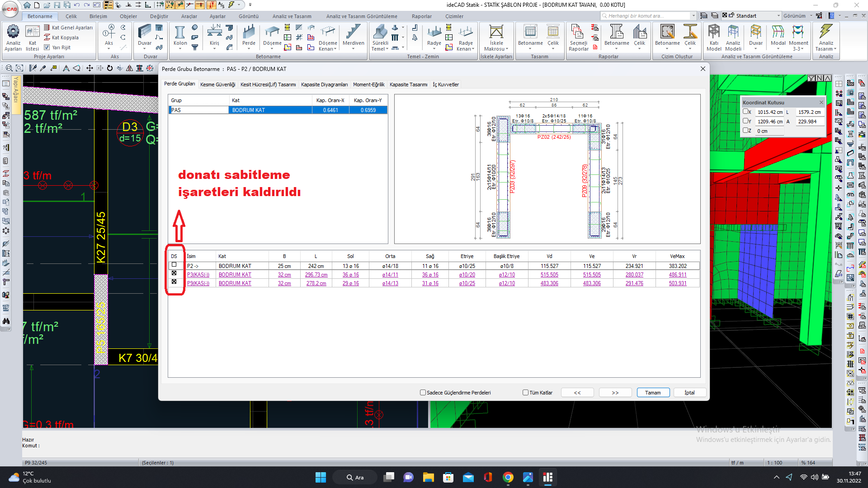This screenshot has width=868, height=488.
Task: Open File Explorer from taskbar
Action: 428,478
